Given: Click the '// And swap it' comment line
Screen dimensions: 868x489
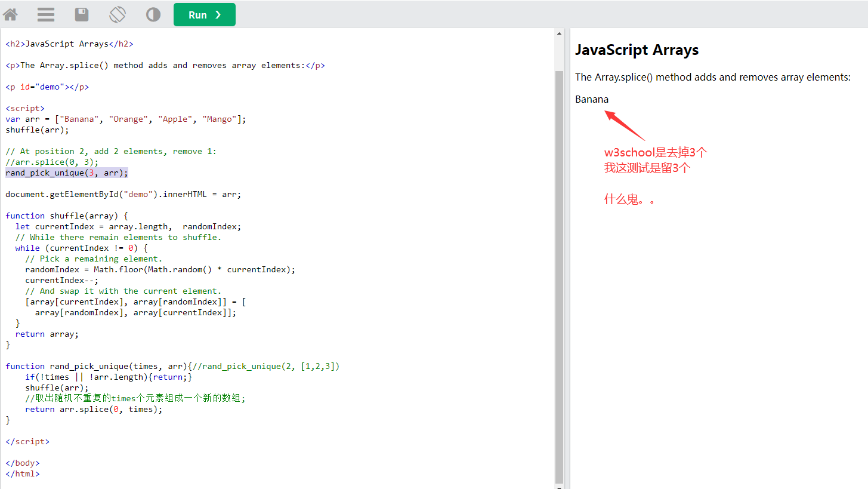Looking at the screenshot, I should click(123, 291).
